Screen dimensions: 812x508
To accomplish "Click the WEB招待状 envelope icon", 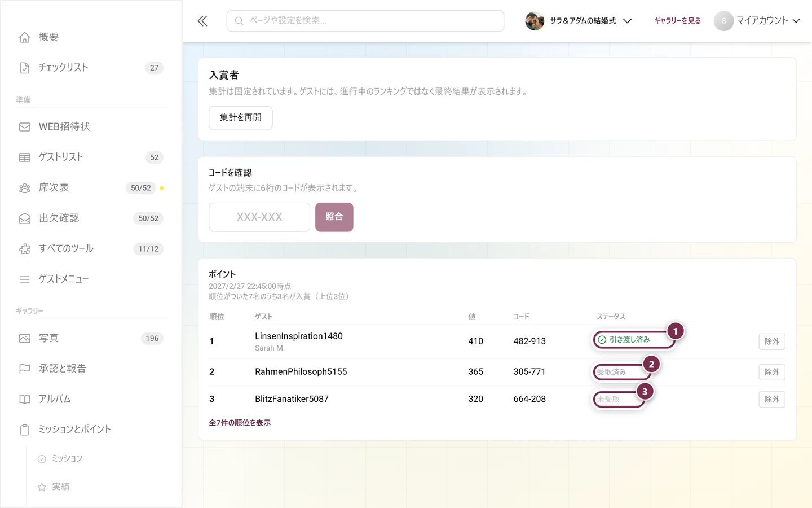I will click(x=25, y=127).
